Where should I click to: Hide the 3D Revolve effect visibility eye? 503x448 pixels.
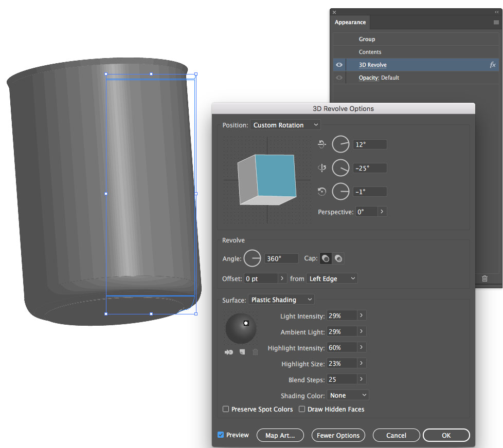[x=339, y=65]
